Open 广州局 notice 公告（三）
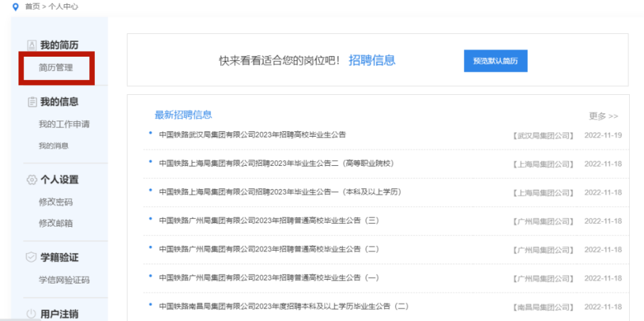 coord(269,220)
